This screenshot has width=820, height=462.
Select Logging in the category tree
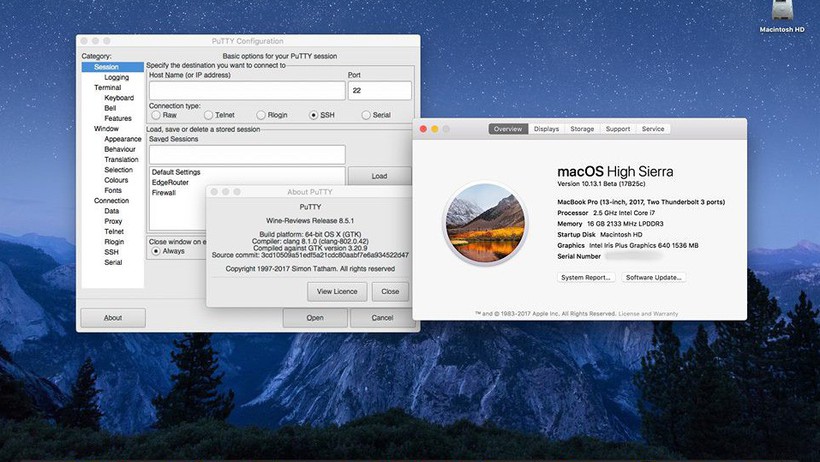pyautogui.click(x=116, y=77)
